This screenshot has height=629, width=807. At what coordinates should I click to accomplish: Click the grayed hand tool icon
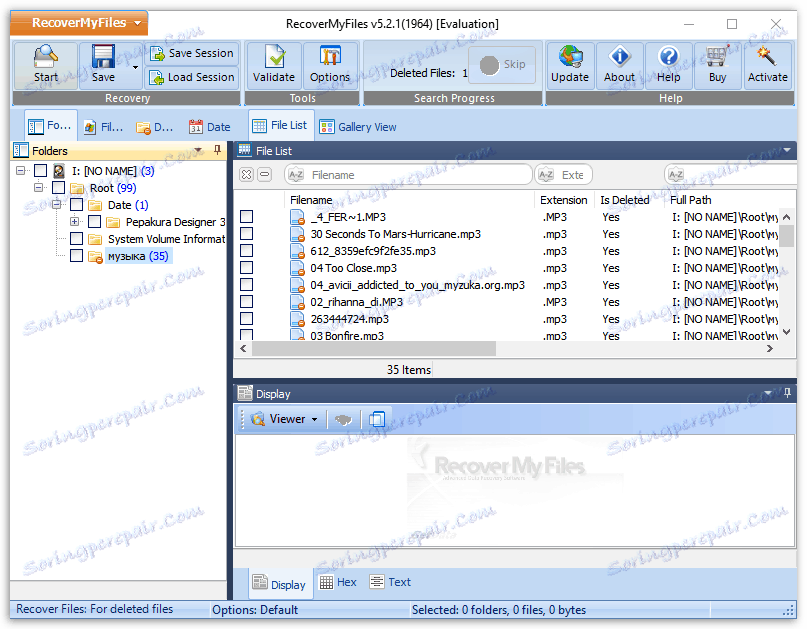[343, 420]
